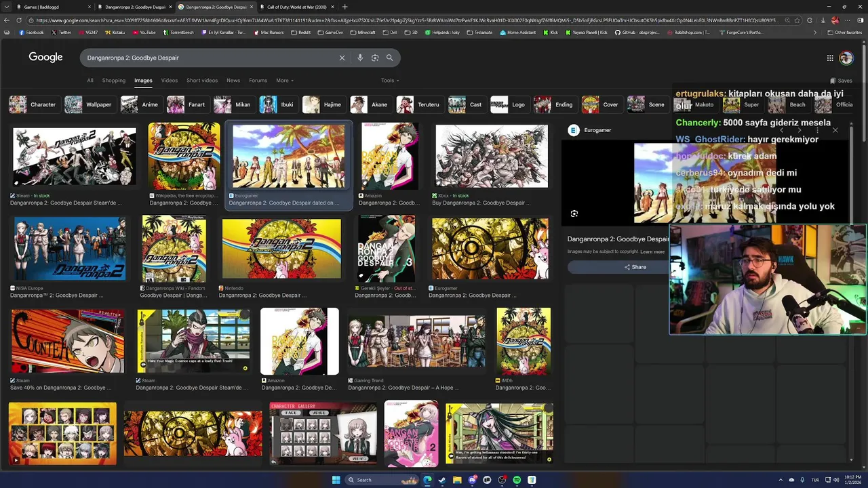Viewport: 868px width, 488px height.
Task: Open the Learn more copyright link
Action: point(652,251)
